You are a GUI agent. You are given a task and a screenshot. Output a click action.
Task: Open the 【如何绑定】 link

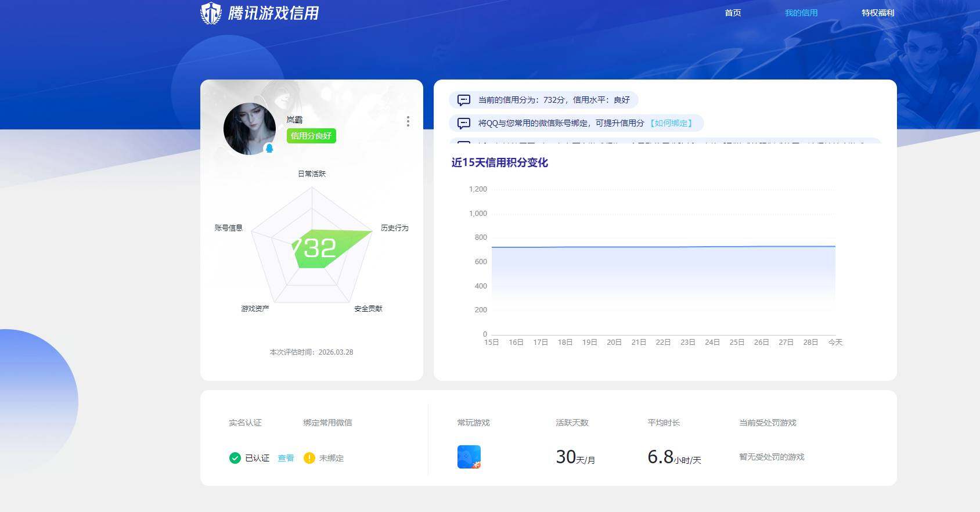pyautogui.click(x=671, y=123)
